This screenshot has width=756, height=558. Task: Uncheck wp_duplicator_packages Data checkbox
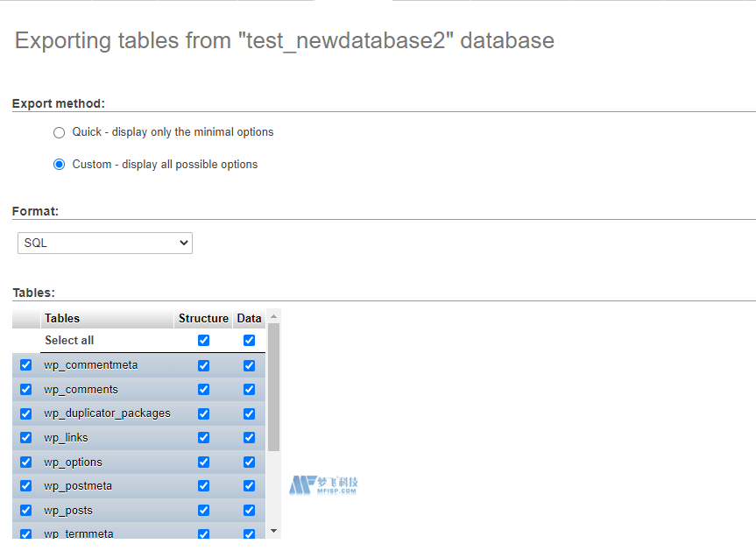(249, 413)
